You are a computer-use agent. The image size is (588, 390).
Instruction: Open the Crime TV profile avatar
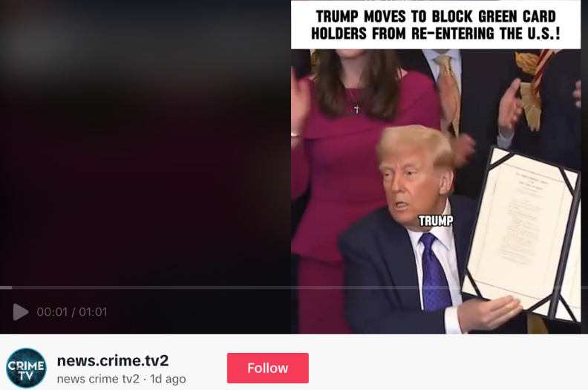click(26, 368)
